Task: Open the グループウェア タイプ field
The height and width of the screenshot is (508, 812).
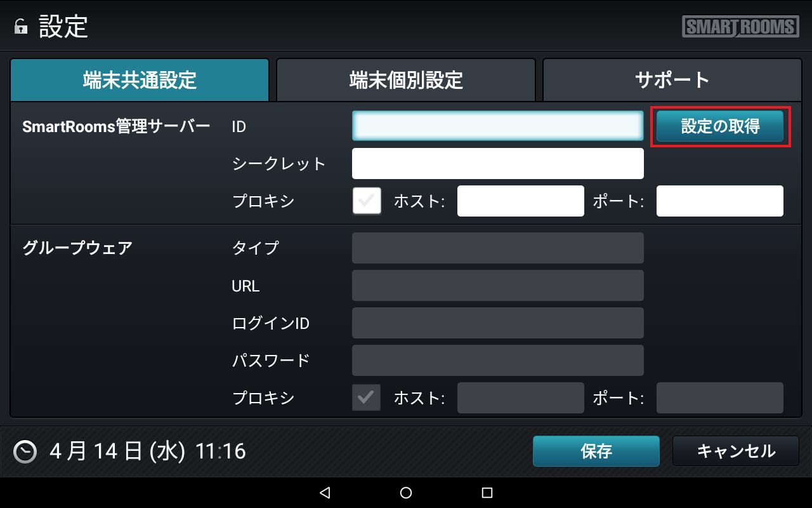Action: click(498, 248)
